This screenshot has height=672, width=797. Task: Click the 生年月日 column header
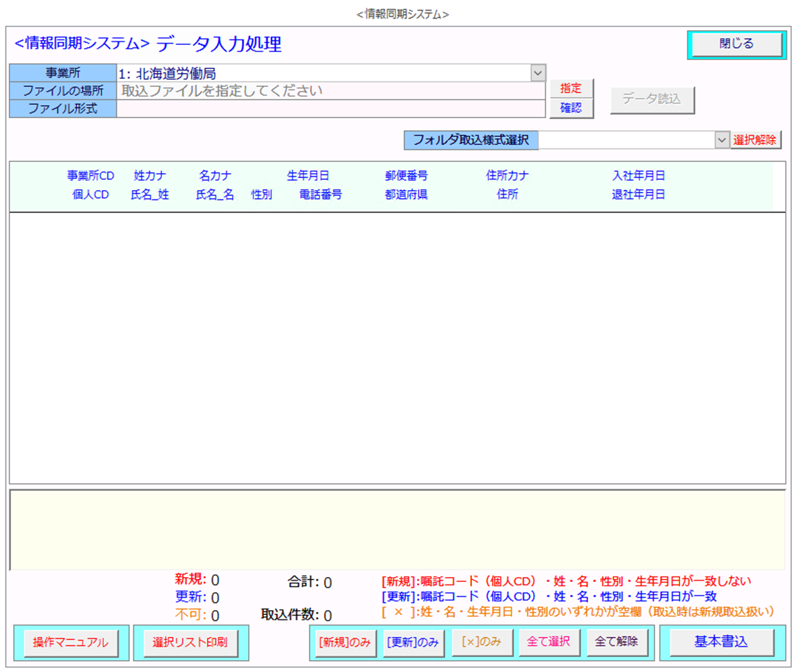point(308,176)
